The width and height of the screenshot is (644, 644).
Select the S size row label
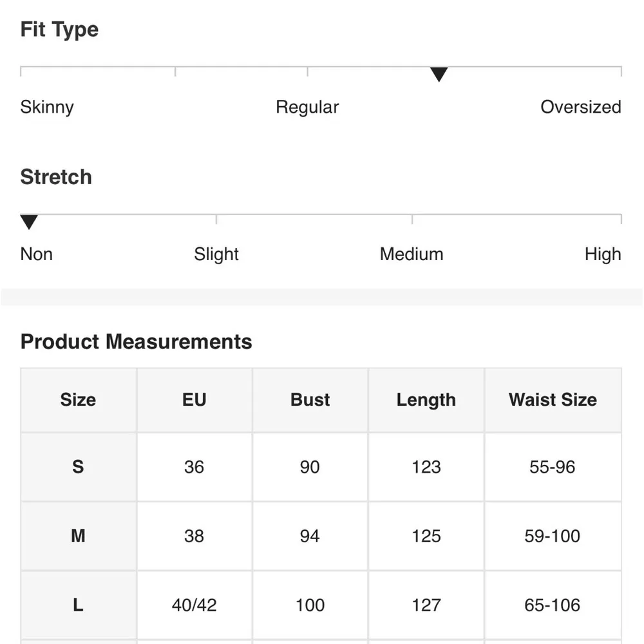click(78, 467)
